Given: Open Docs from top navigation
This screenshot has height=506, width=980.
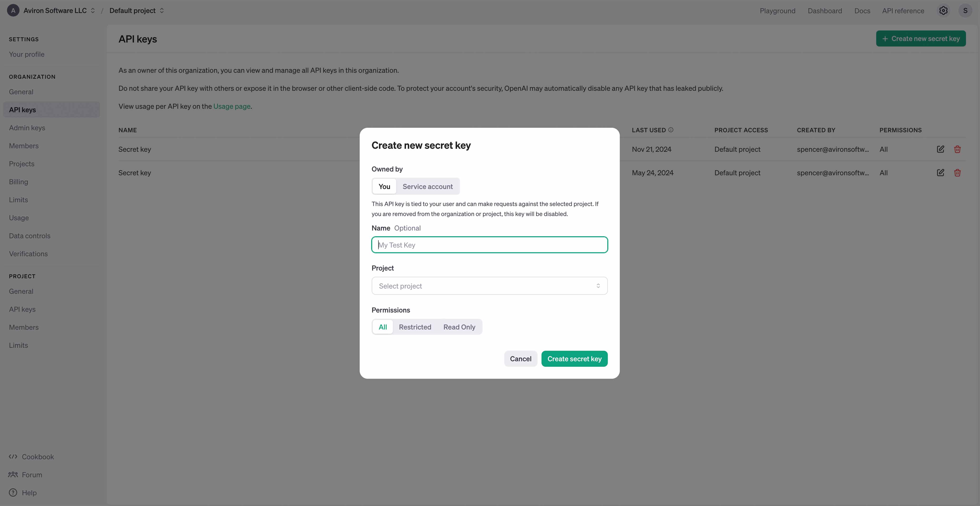Looking at the screenshot, I should pyautogui.click(x=862, y=11).
